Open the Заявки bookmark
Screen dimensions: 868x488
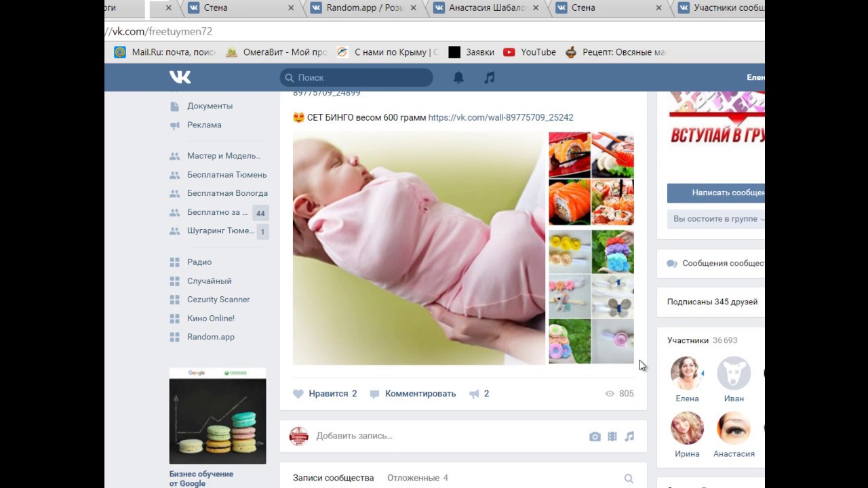pyautogui.click(x=471, y=52)
